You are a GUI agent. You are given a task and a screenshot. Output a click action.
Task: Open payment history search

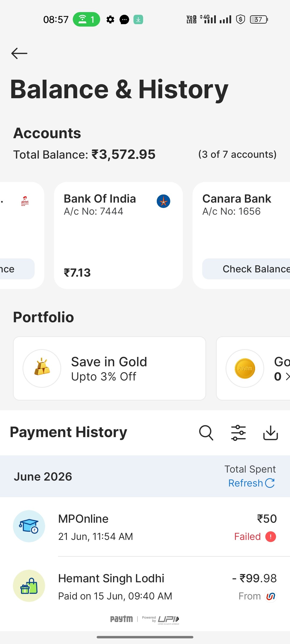point(206,433)
